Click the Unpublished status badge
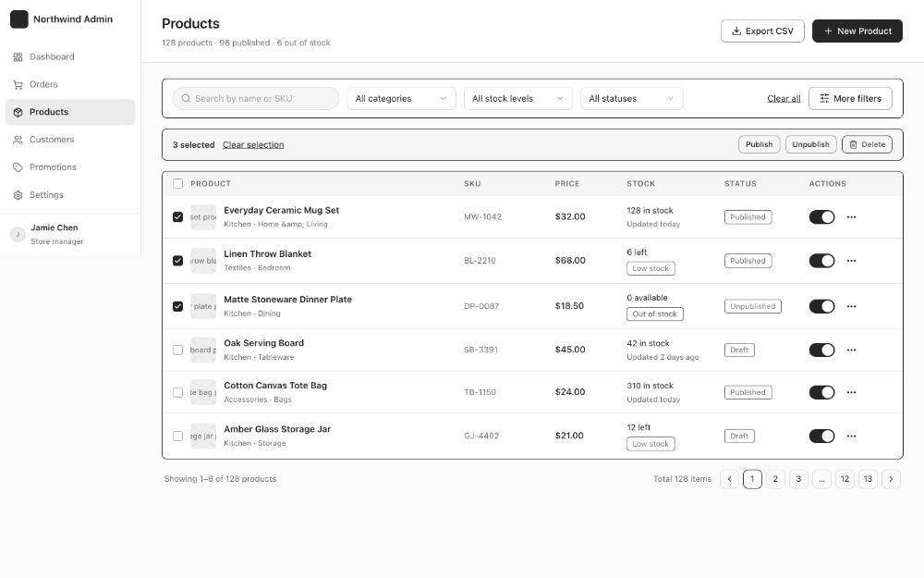This screenshot has height=578, width=924. click(752, 306)
